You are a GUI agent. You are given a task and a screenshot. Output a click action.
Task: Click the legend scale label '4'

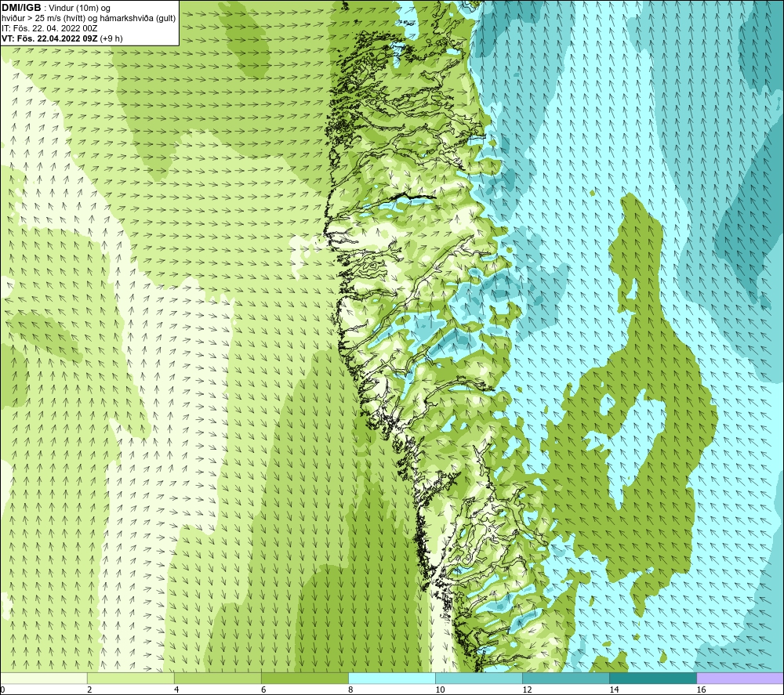coord(176,690)
